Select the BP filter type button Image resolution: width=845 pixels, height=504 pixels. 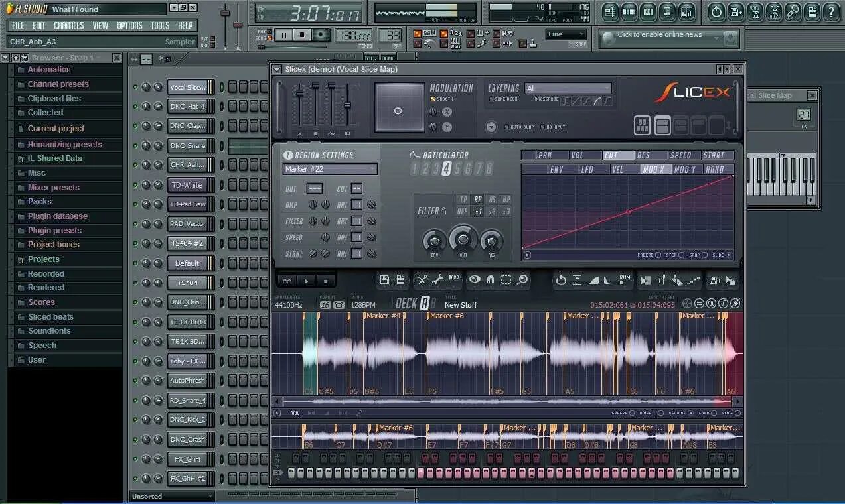[478, 199]
